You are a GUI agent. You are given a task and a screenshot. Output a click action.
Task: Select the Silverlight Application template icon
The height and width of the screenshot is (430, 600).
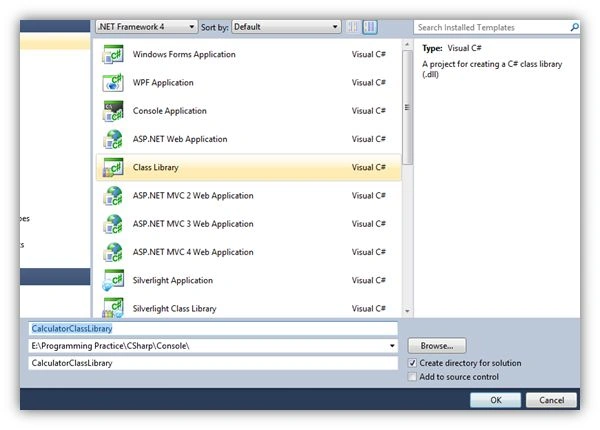tap(113, 280)
